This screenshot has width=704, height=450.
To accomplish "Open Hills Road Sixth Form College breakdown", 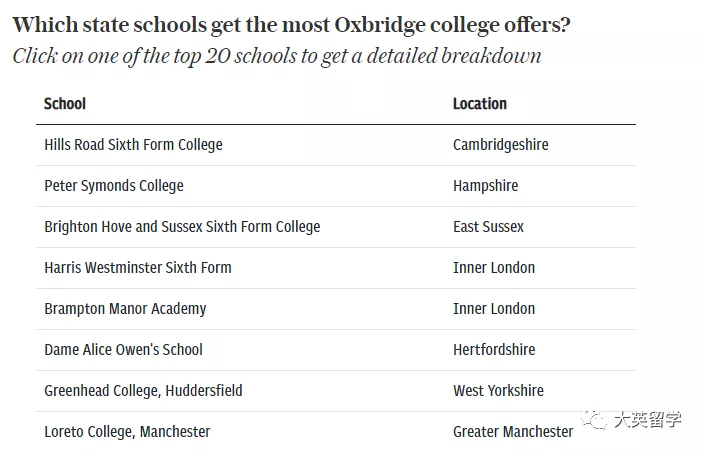I will pos(133,145).
